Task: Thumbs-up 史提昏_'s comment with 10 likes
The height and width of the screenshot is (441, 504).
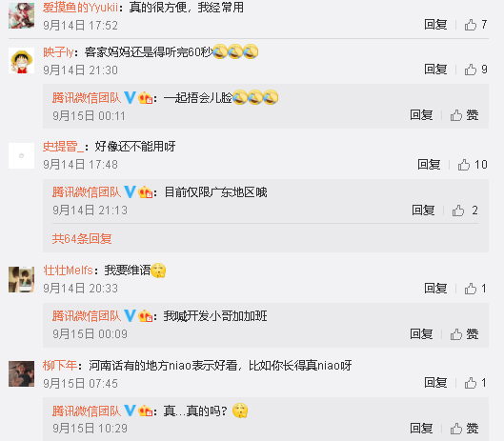Action: pos(464,165)
